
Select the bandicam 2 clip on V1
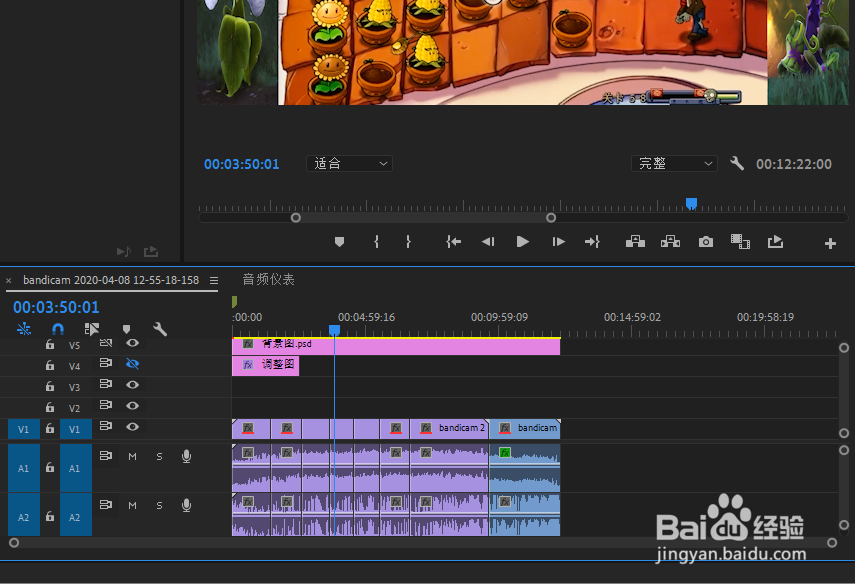coord(449,429)
